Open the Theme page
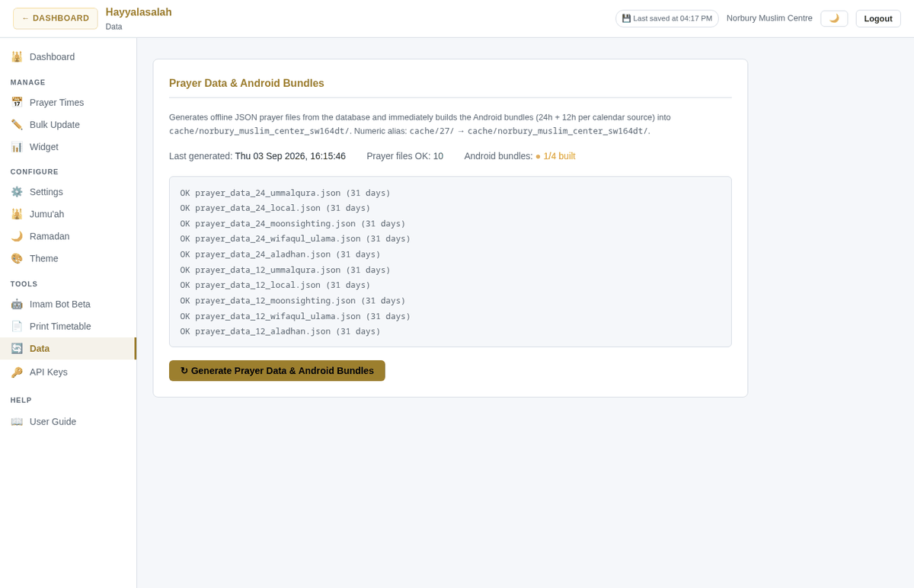914x588 pixels. tap(69, 258)
